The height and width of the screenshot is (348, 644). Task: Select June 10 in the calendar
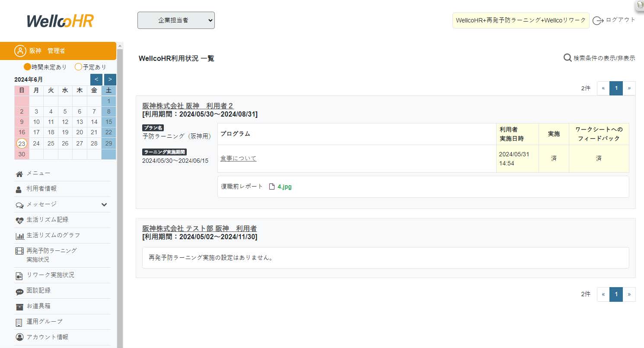[36, 122]
